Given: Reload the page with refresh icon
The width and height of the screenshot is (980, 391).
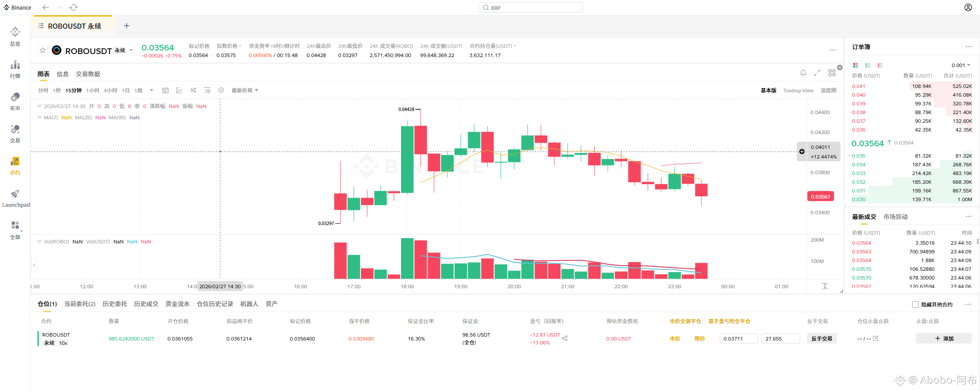Looking at the screenshot, I should (74, 7).
